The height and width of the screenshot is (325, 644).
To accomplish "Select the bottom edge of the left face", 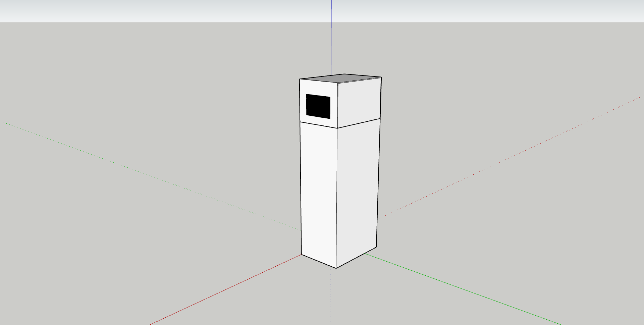I will [x=319, y=261].
